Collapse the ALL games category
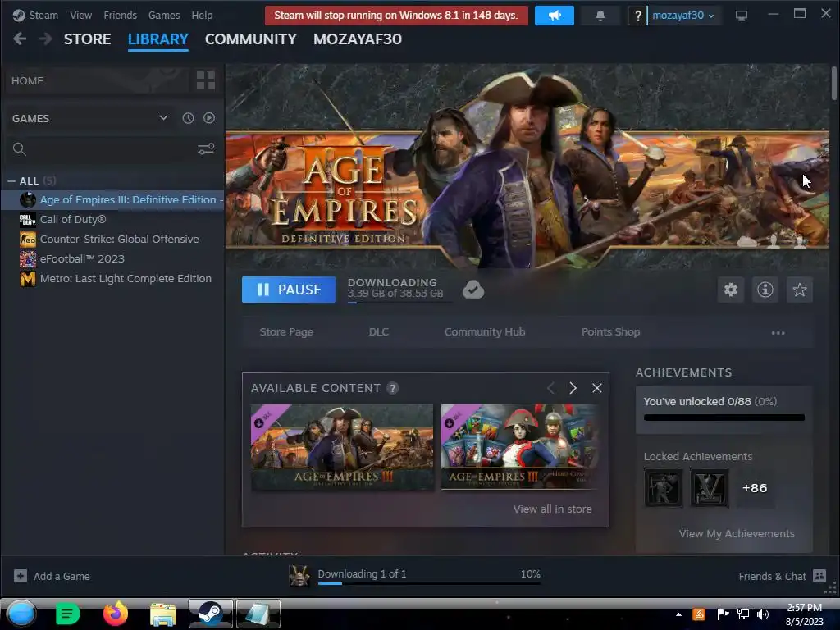This screenshot has width=840, height=630. [11, 181]
